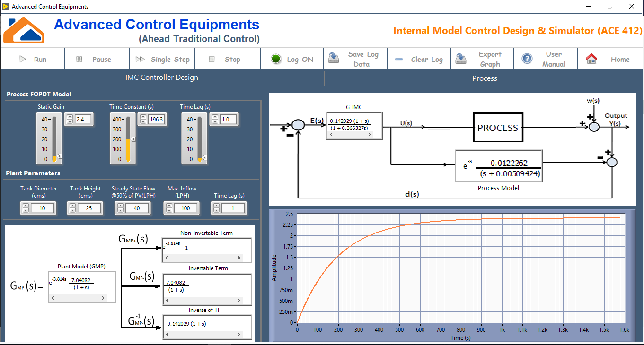Image resolution: width=644 pixels, height=345 pixels.
Task: Click the Amplitude axis label on graph
Action: [x=274, y=268]
